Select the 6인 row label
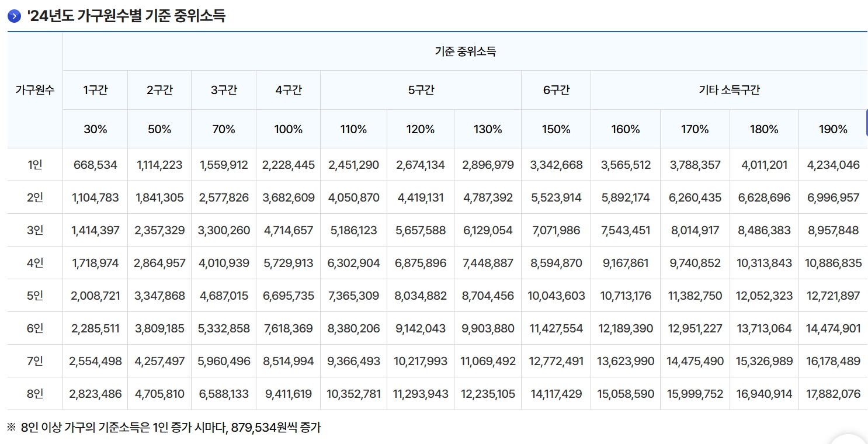This screenshot has height=444, width=868. [35, 328]
